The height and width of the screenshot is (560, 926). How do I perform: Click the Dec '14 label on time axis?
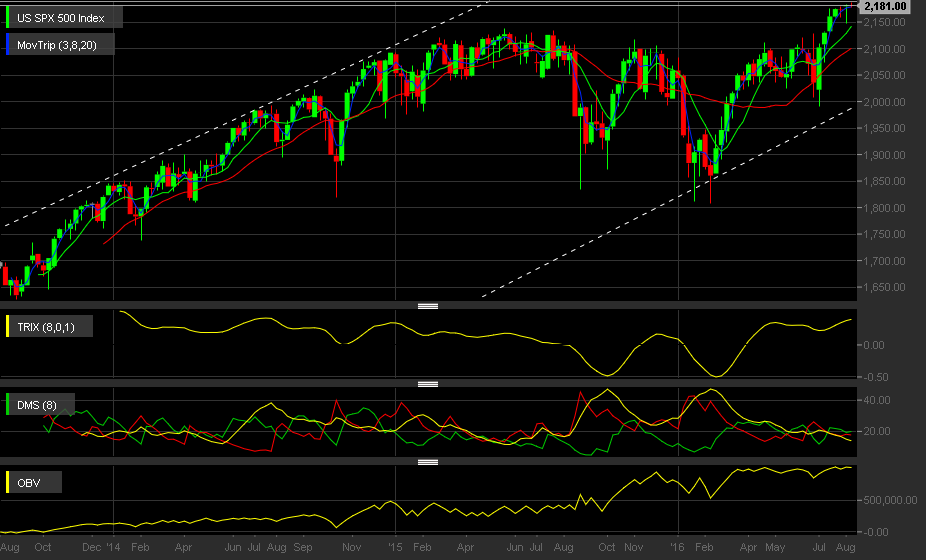(101, 547)
